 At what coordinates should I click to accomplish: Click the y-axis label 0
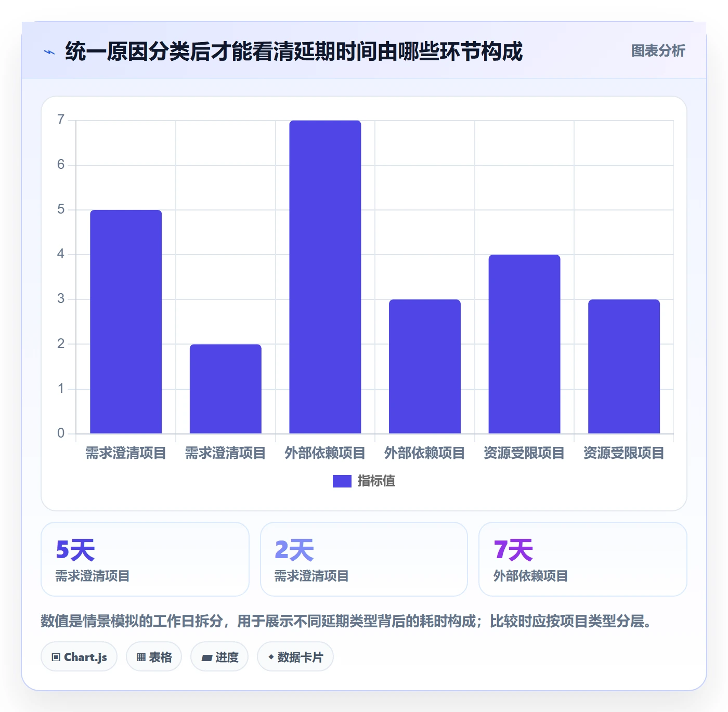tap(61, 433)
